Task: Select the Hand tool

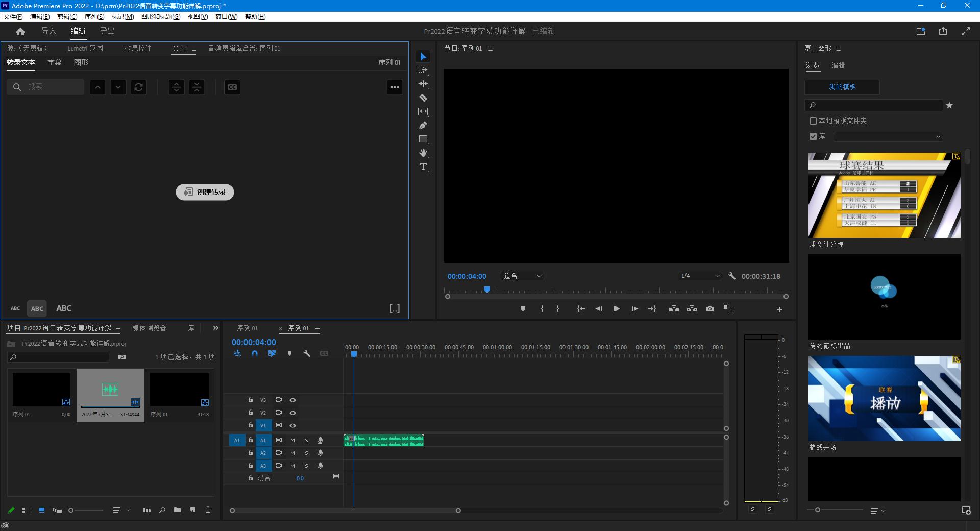Action: click(x=423, y=153)
